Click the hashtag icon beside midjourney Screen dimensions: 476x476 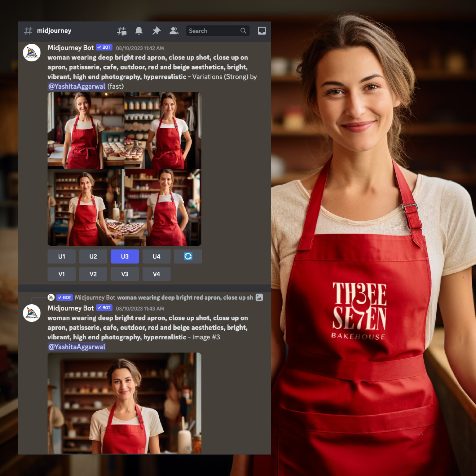(x=28, y=31)
